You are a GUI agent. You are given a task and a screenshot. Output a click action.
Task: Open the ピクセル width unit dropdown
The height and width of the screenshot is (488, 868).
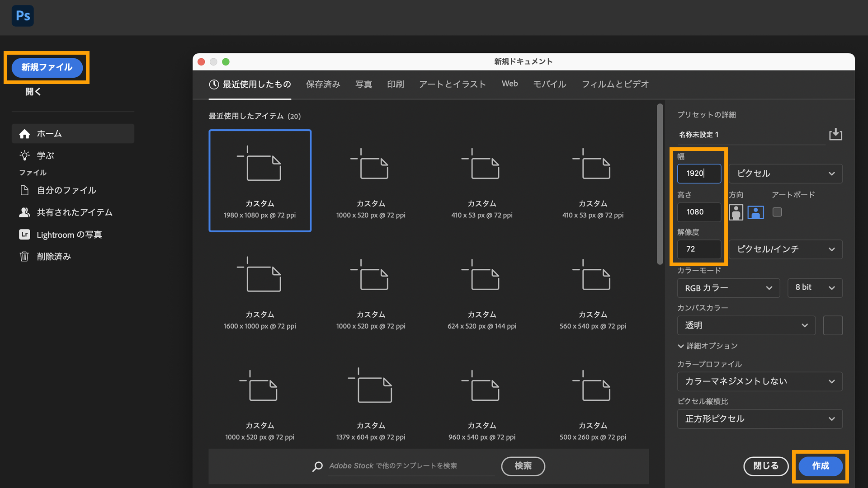click(x=785, y=174)
